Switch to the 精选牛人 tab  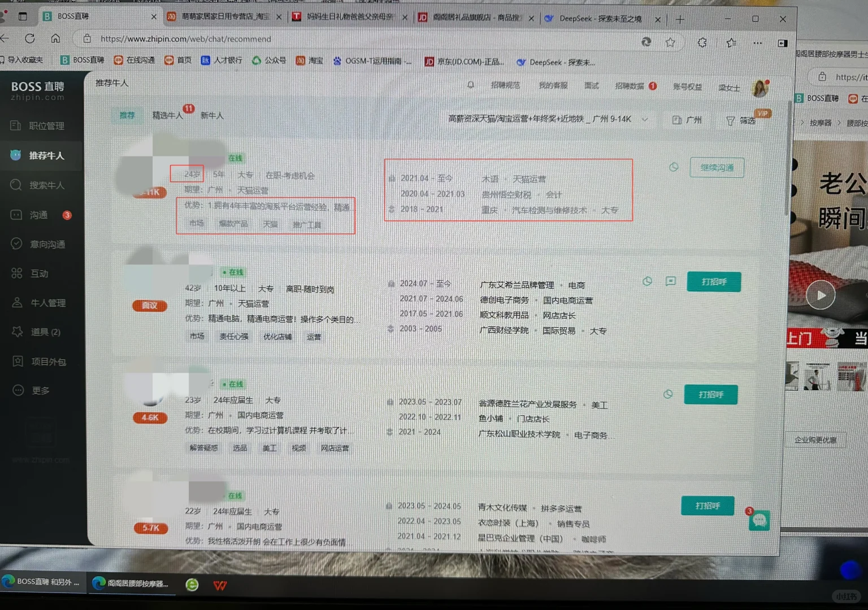(168, 115)
